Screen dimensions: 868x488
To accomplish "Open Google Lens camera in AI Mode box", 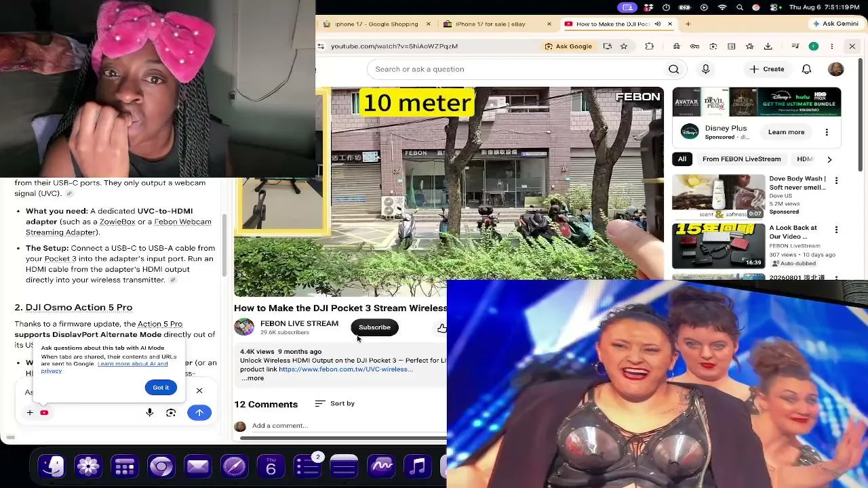I will 171,413.
